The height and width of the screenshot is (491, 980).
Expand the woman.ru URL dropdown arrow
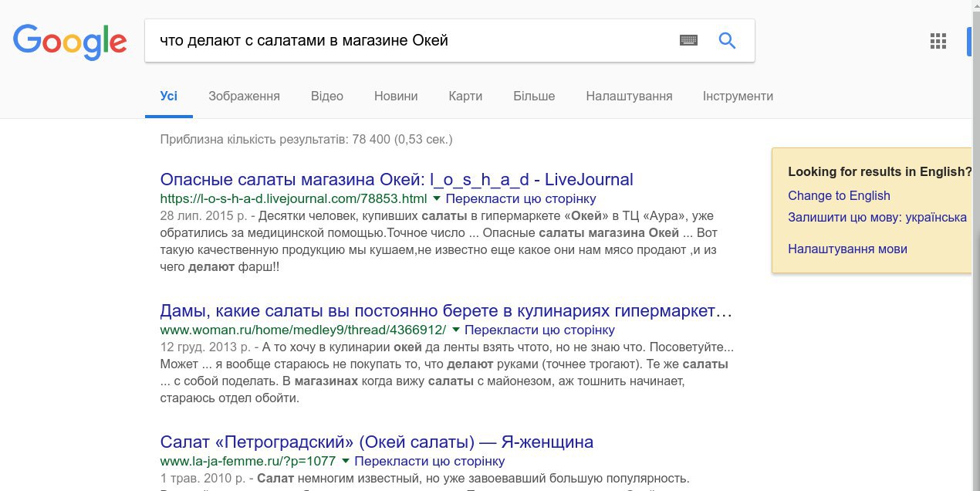tap(456, 330)
